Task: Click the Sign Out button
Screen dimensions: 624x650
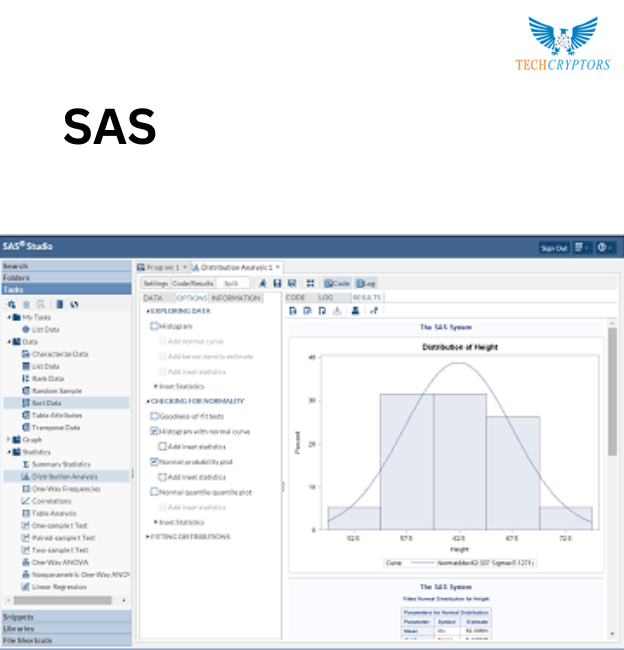Action: click(554, 248)
